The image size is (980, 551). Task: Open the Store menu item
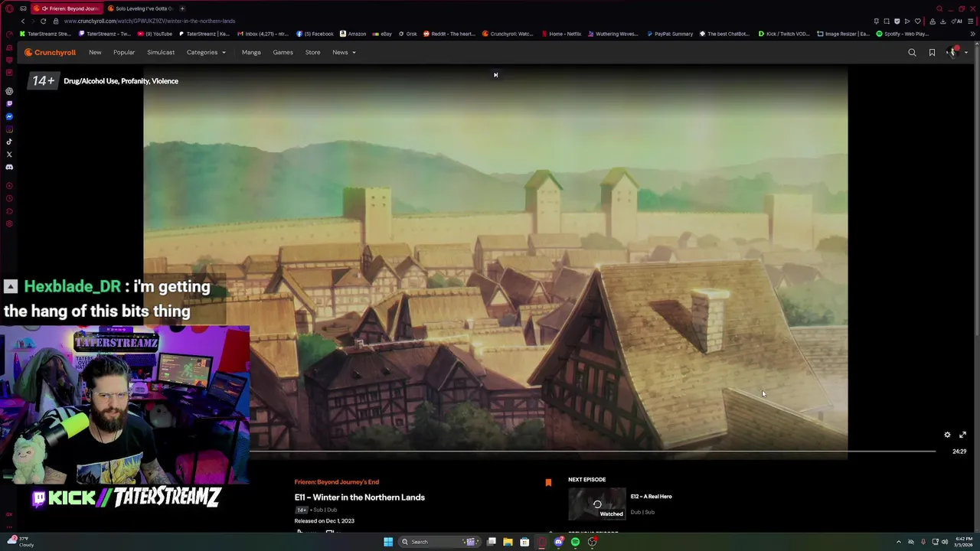(312, 53)
